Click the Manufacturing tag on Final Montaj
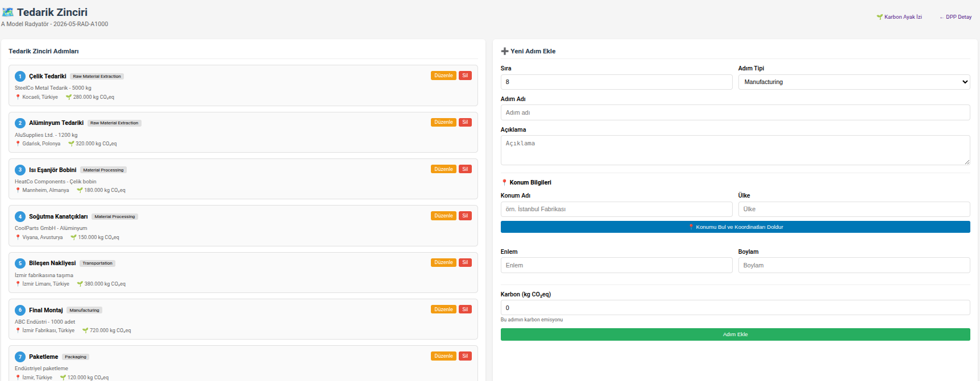The width and height of the screenshot is (980, 381). tap(84, 310)
